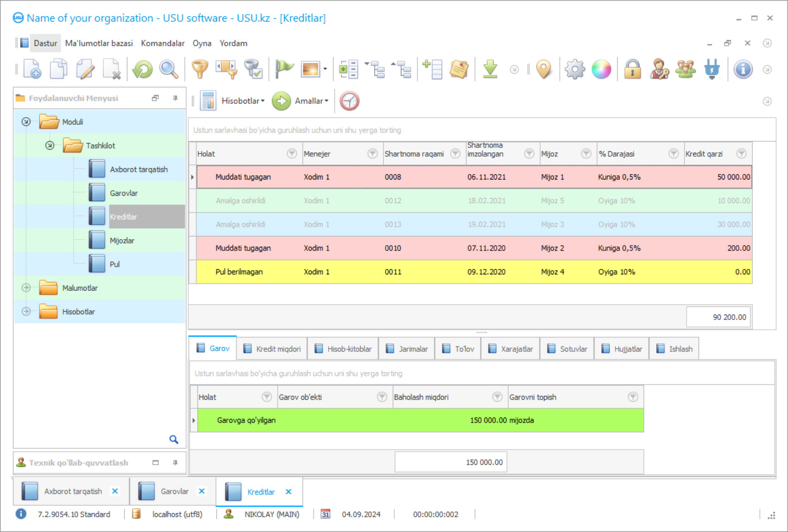Open the Komandalar menu
This screenshot has width=788, height=532.
pyautogui.click(x=163, y=43)
